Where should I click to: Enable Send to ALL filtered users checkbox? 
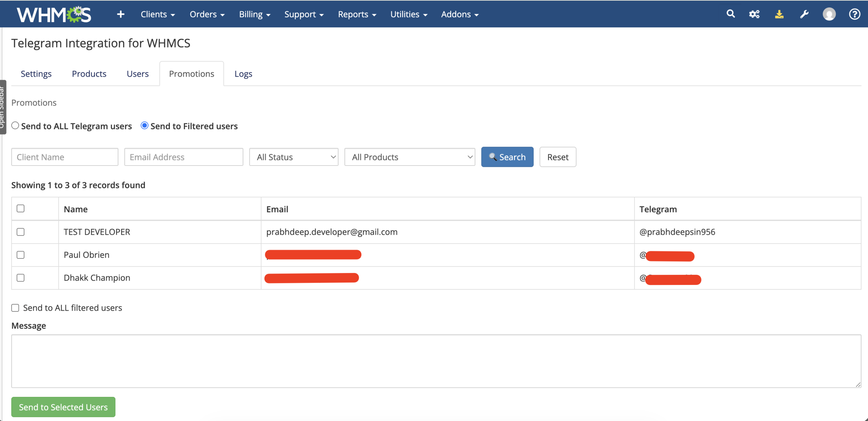(x=15, y=308)
